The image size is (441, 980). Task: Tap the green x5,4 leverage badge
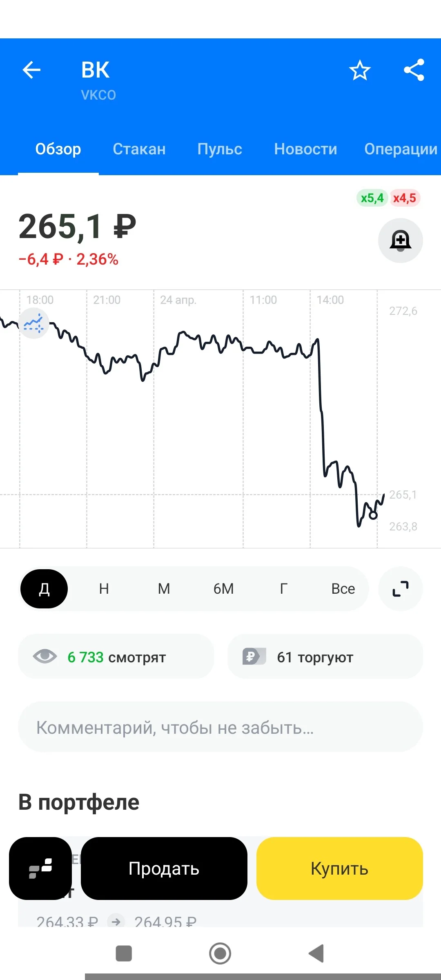[x=372, y=198]
